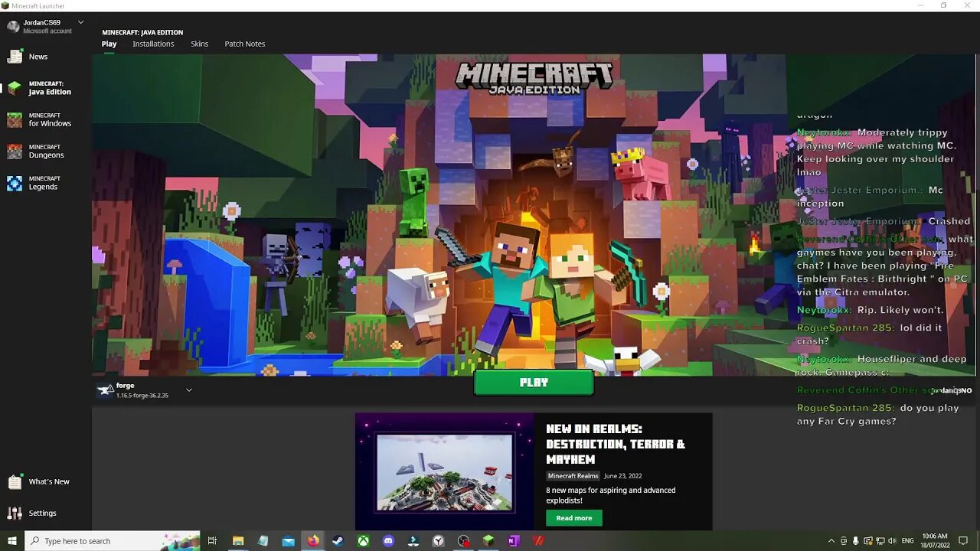Open File Explorer from the taskbar

pos(238,541)
